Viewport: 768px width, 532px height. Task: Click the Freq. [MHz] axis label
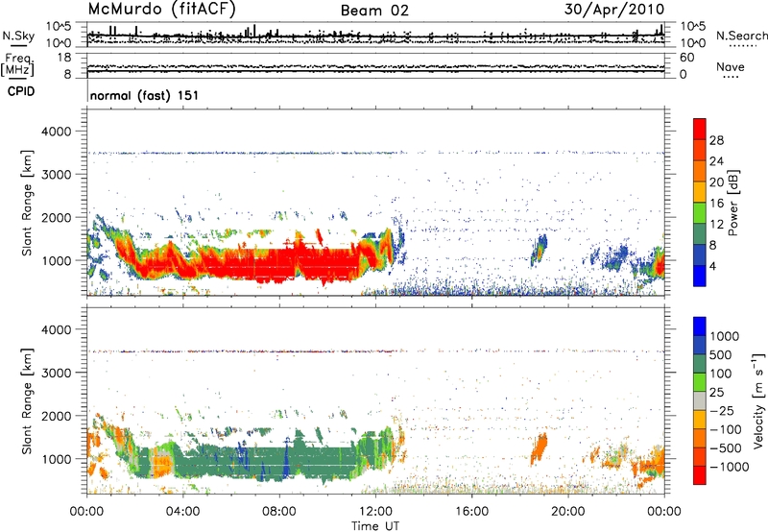point(17,64)
